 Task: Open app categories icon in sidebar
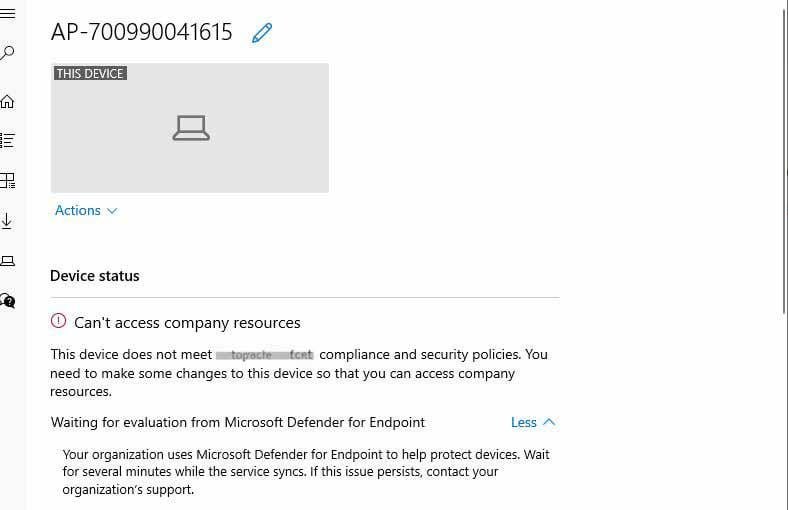click(7, 180)
